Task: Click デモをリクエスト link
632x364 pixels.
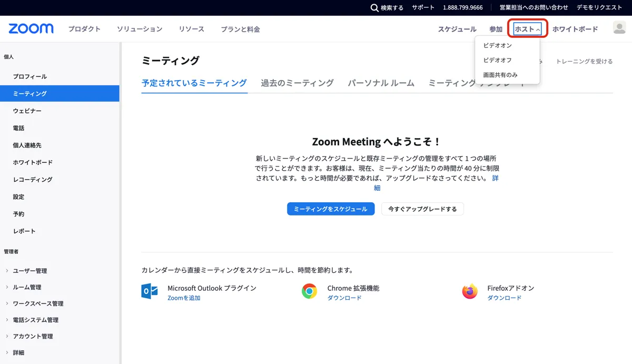Action: [599, 7]
